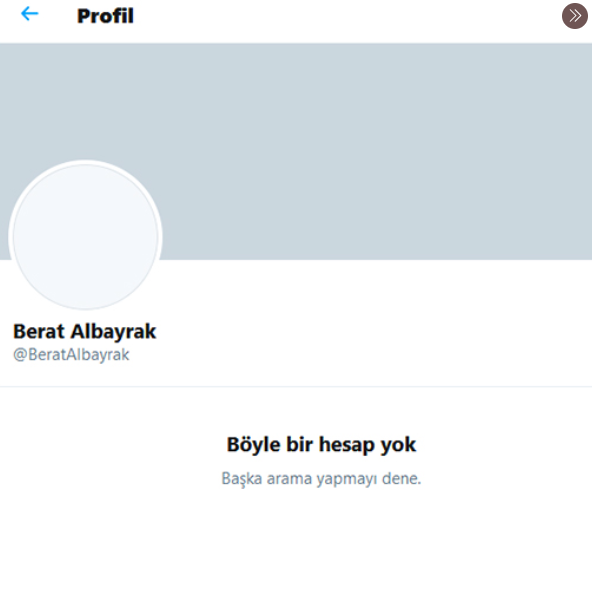Image resolution: width=592 pixels, height=600 pixels.
Task: Select the account-not-found message title
Action: (x=321, y=445)
